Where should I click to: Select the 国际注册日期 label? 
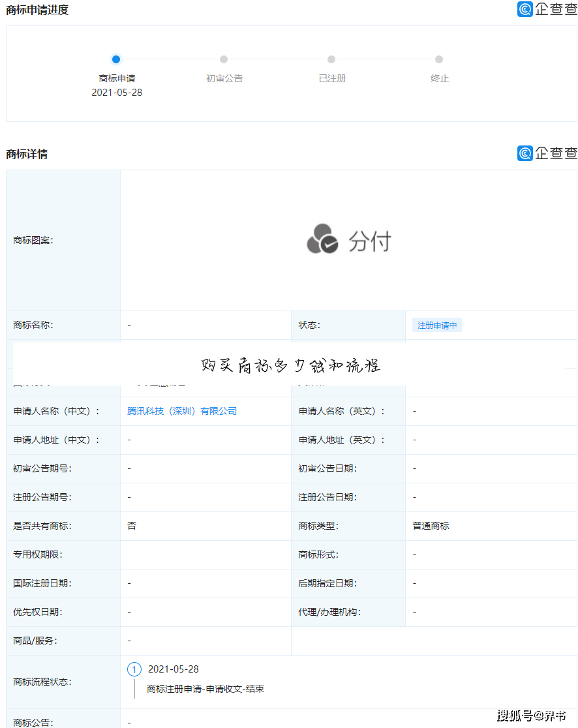point(42,584)
